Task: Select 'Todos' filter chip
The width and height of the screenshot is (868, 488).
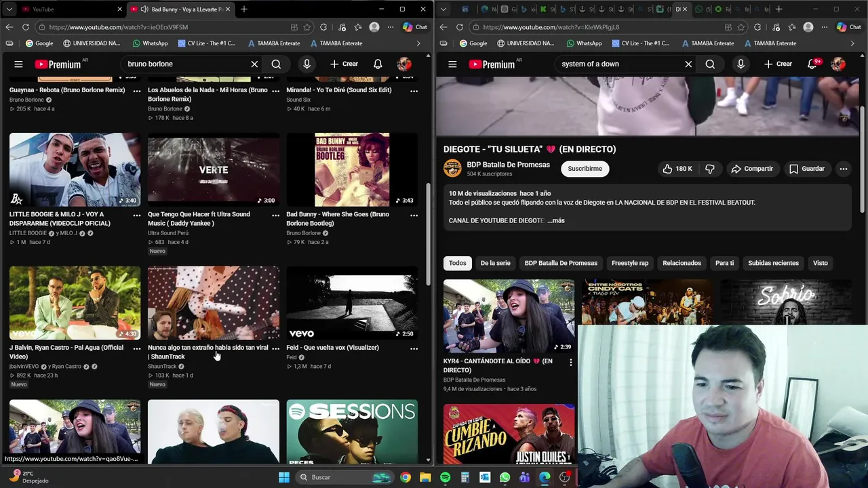Action: (x=458, y=263)
